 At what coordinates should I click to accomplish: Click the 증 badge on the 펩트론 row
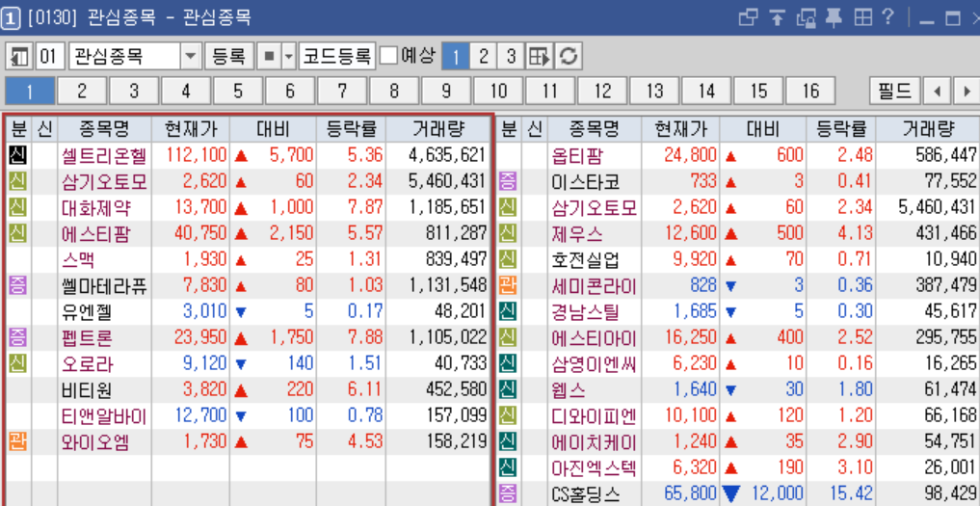[x=18, y=338]
